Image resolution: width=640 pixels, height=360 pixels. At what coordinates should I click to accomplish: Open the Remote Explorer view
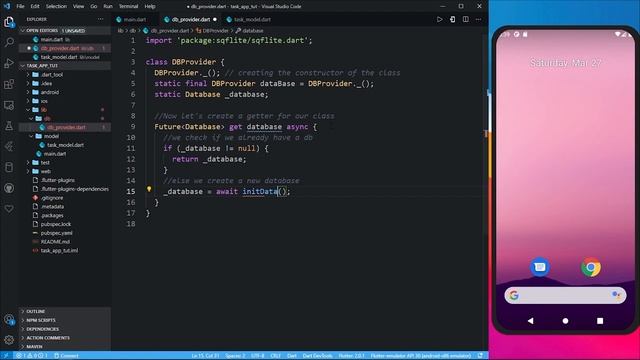coord(9,105)
